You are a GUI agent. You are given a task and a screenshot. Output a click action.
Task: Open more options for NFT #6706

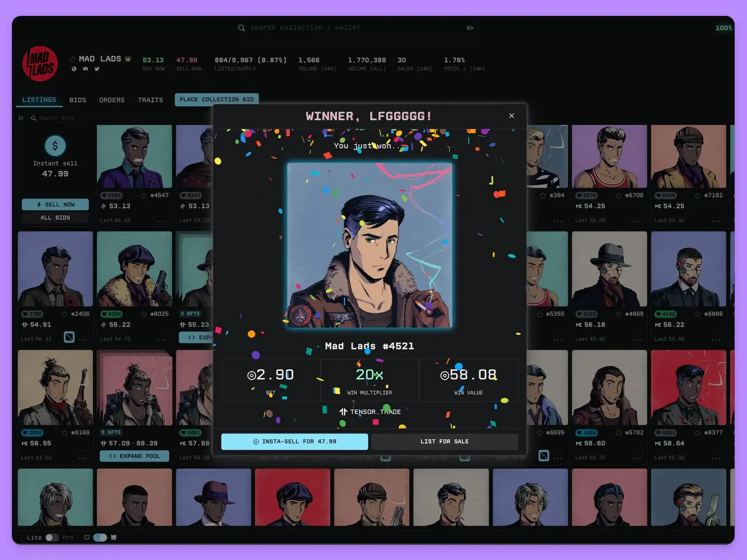(637, 220)
